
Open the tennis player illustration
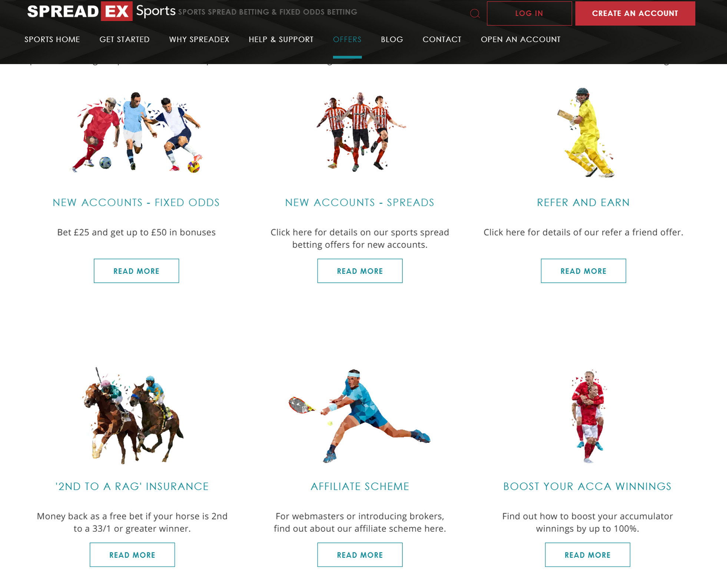359,416
